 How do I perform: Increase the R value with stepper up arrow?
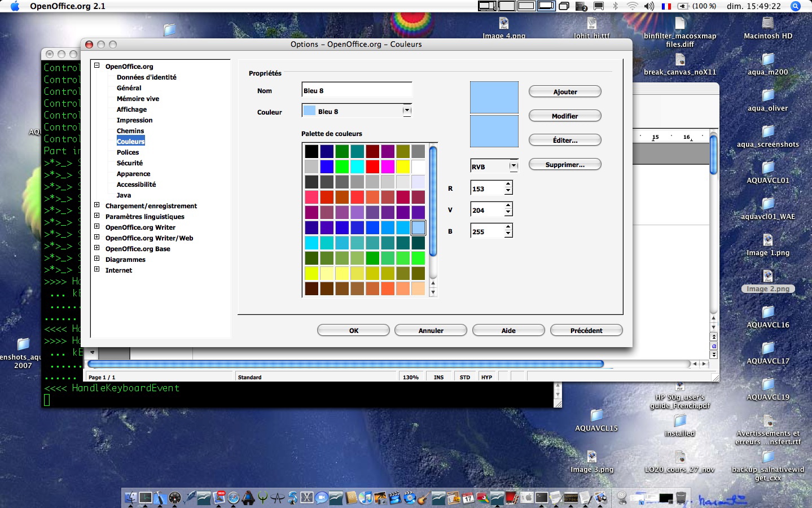click(508, 185)
